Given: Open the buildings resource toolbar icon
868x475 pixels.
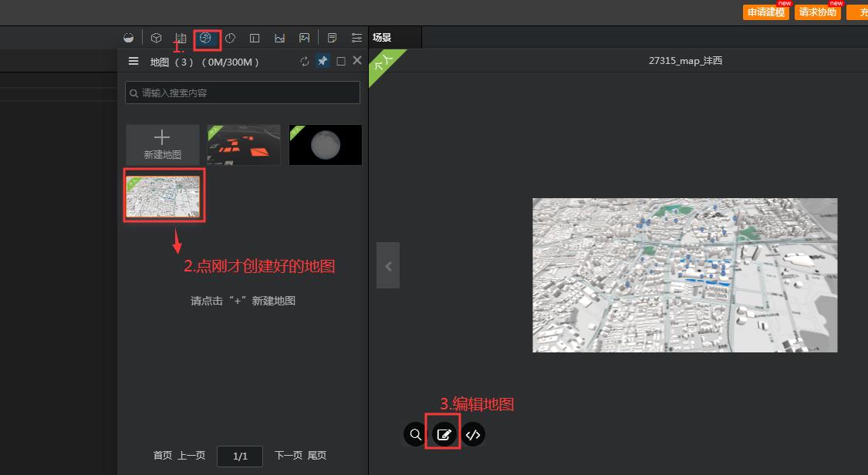Looking at the screenshot, I should click(x=181, y=37).
